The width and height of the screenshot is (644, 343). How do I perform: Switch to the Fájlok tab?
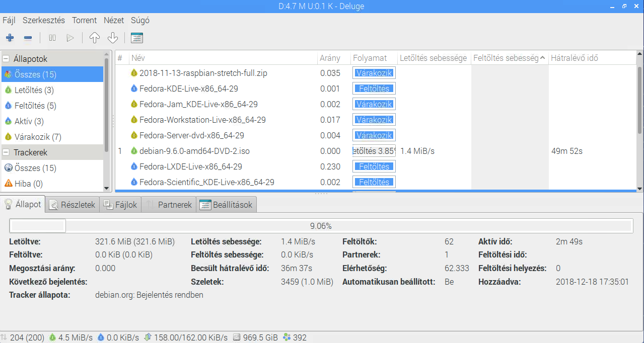click(x=120, y=205)
